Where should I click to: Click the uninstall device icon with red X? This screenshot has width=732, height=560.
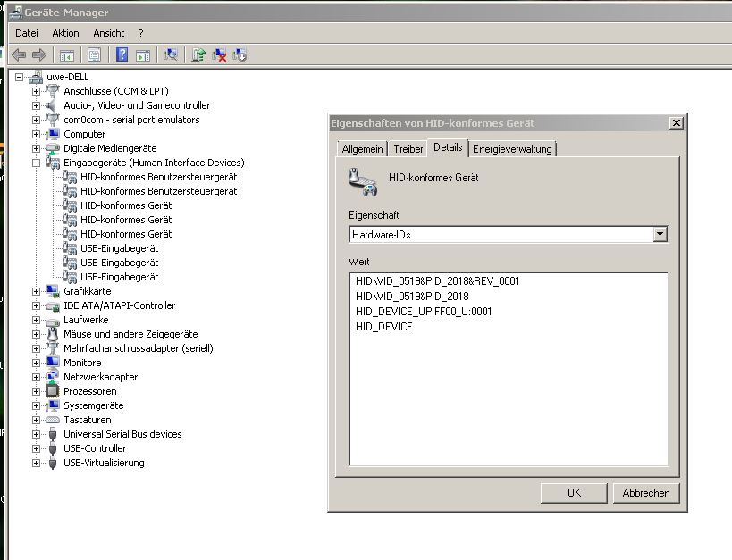click(219, 55)
